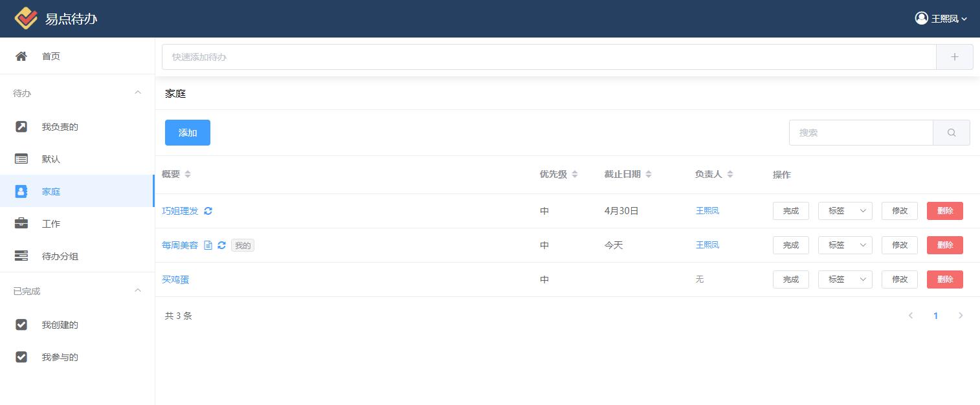Open the 标签 dropdown for 买鸡蛋

click(x=845, y=279)
